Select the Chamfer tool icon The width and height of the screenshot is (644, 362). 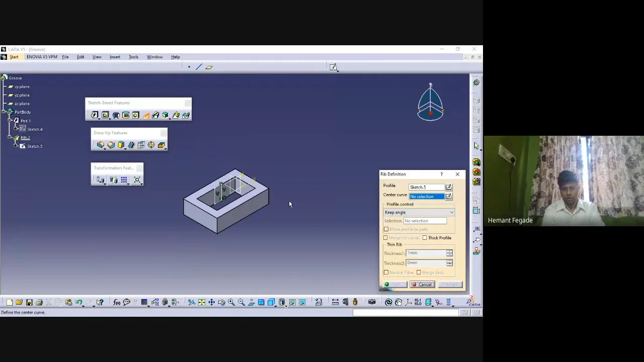tap(111, 145)
